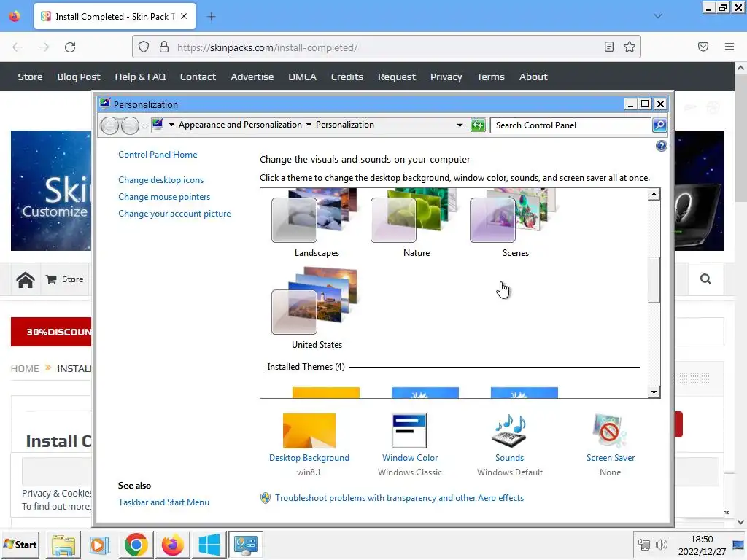Click the Credits menu item
This screenshot has width=747, height=560.
(347, 77)
